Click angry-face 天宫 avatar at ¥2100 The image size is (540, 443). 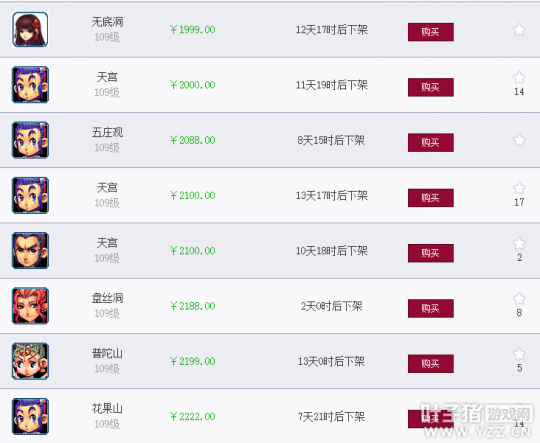tap(30, 250)
